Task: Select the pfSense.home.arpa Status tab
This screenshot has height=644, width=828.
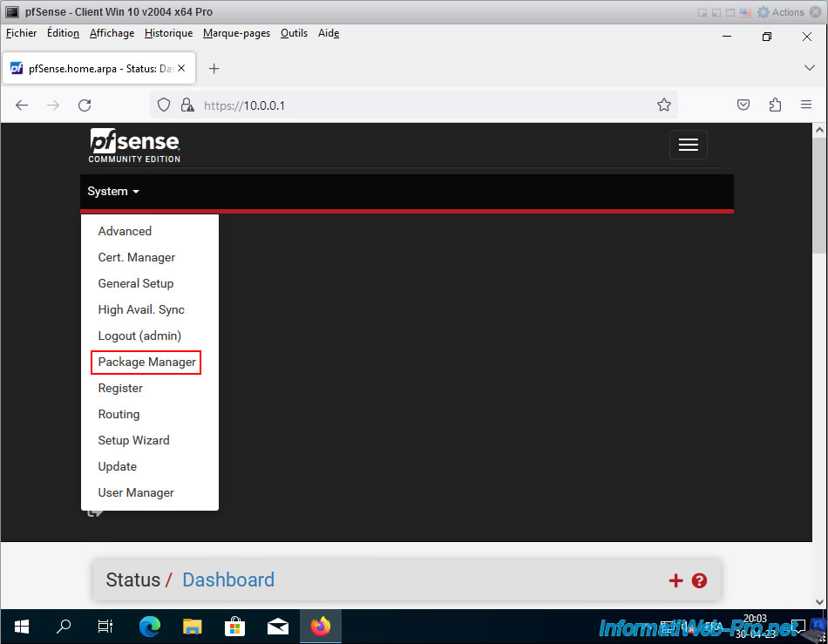Action: (98, 68)
